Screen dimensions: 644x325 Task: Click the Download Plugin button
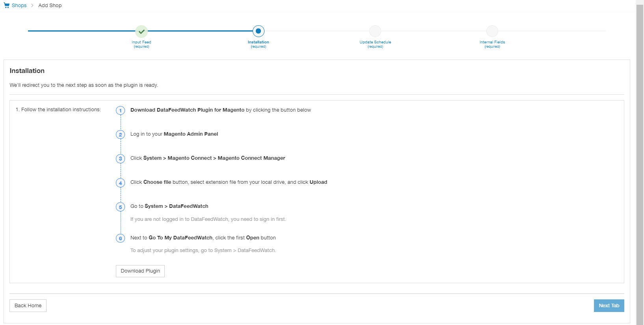[140, 271]
